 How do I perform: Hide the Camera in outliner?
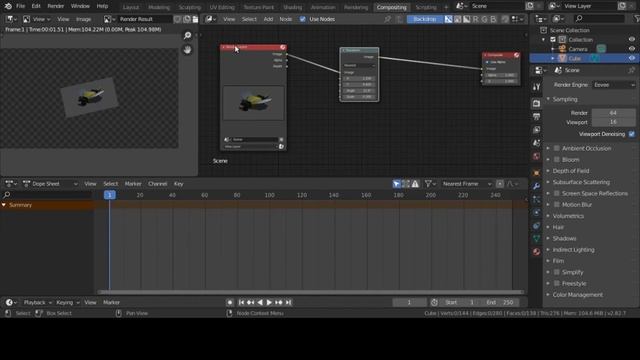tap(632, 49)
